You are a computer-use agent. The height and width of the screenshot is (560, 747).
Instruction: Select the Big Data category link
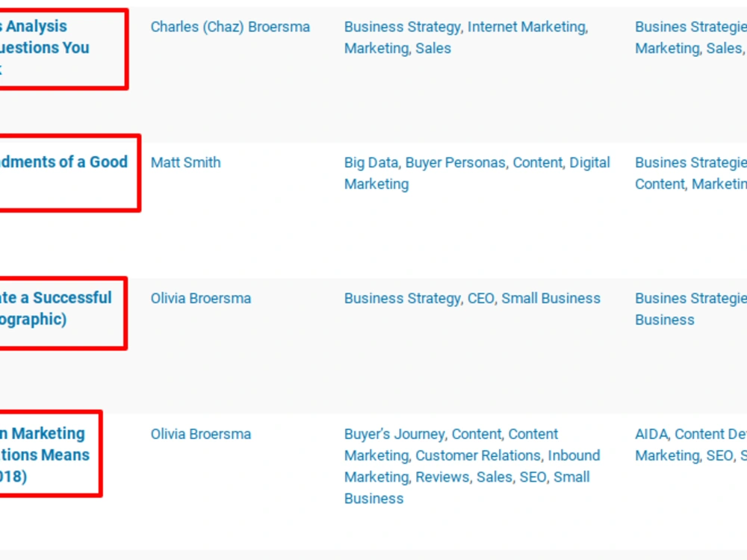371,163
